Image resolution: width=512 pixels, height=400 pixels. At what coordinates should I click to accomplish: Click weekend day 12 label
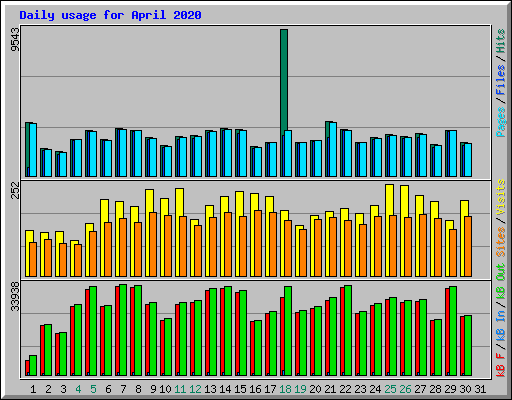pos(195,389)
